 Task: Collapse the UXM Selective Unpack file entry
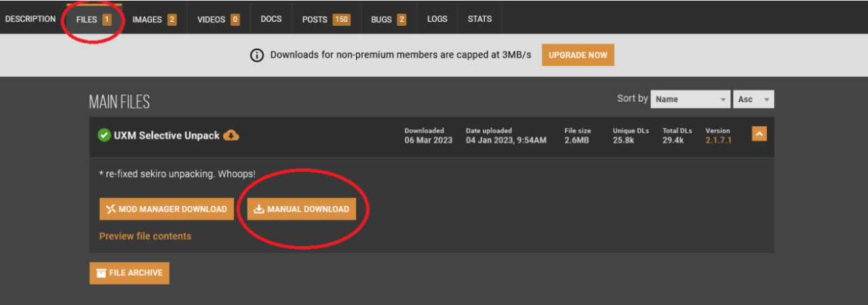[x=759, y=134]
